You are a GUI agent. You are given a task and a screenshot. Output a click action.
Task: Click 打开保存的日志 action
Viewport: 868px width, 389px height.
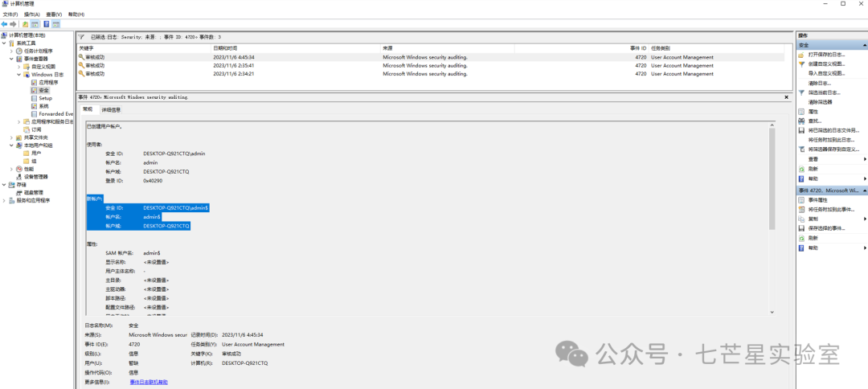(x=826, y=55)
